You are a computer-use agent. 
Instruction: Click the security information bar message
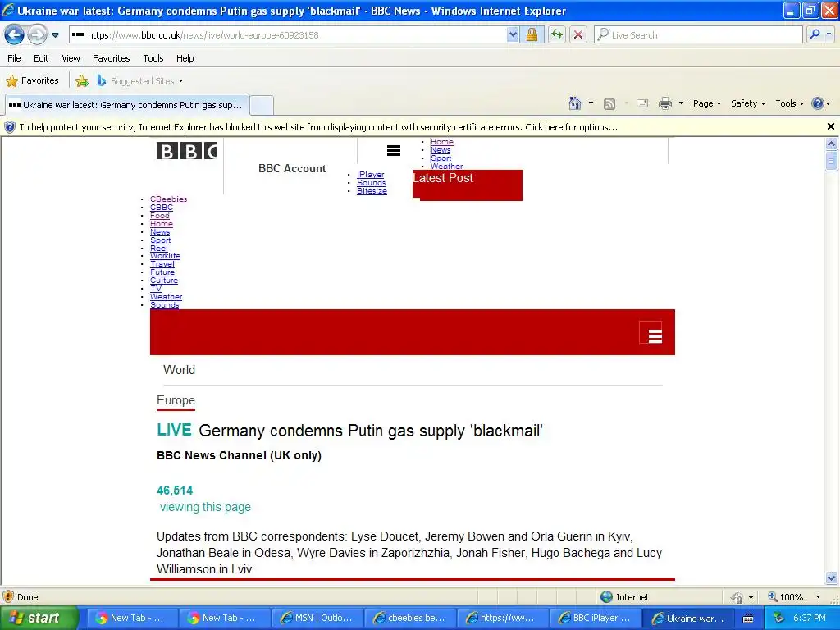click(318, 127)
